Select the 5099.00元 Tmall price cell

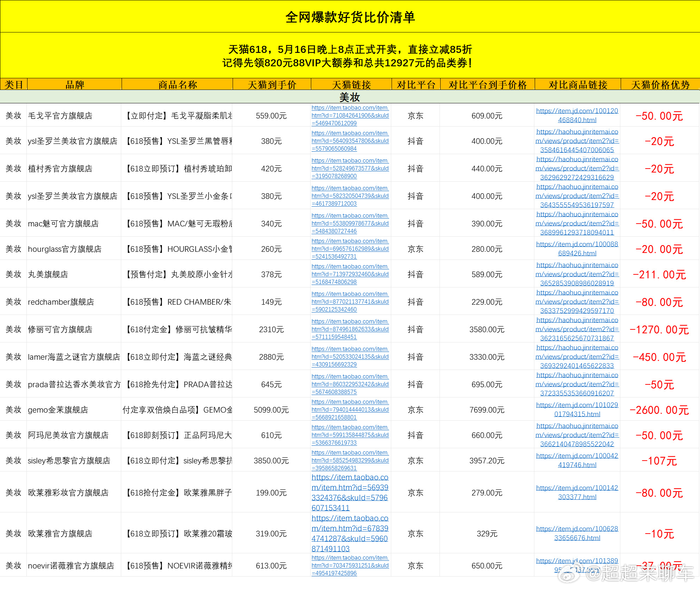tap(271, 410)
